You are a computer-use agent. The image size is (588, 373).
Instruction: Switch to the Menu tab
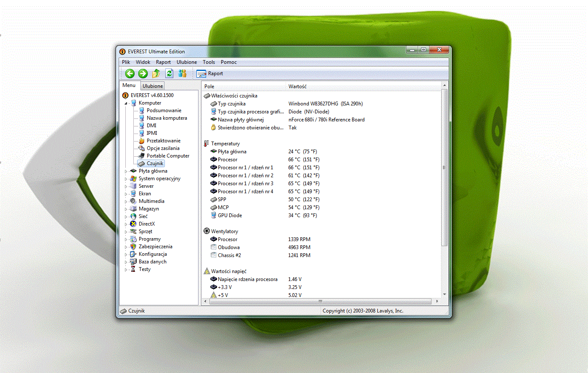point(129,85)
